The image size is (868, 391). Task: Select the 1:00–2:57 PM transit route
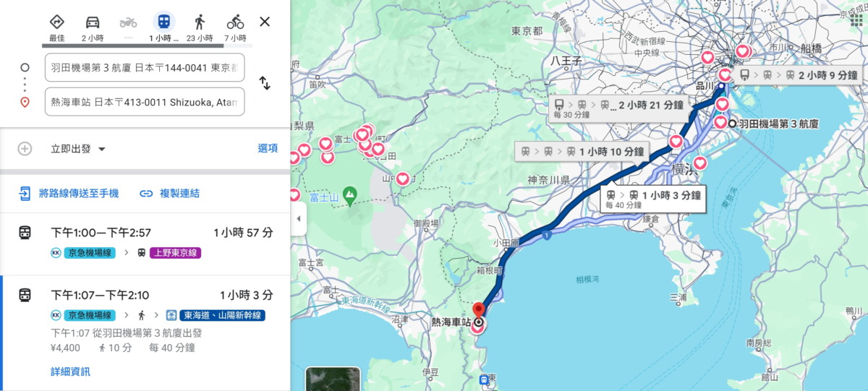(x=145, y=242)
